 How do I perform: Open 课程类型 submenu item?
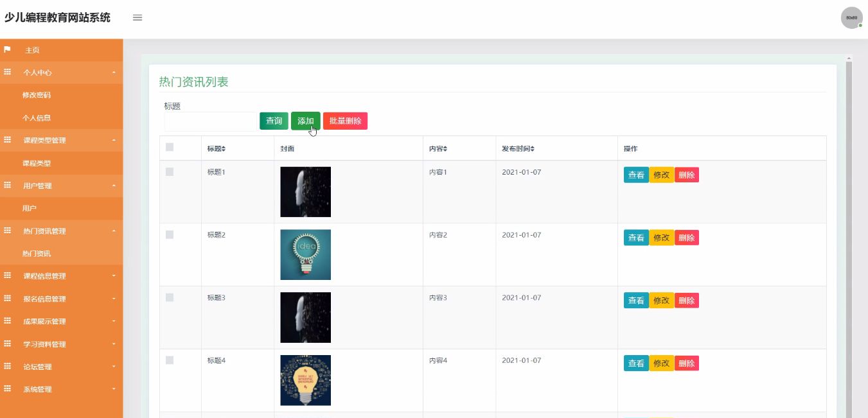pyautogui.click(x=37, y=163)
